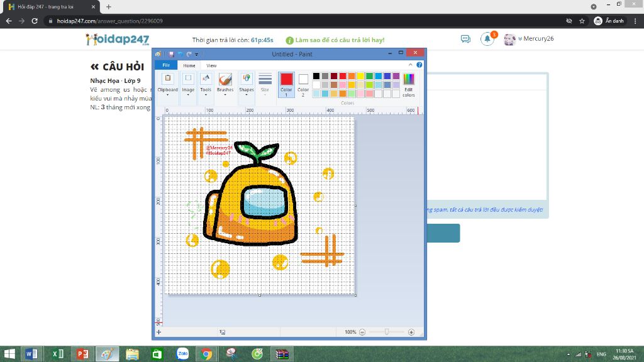644x362 pixels.
Task: Open Excel from the taskbar
Action: (x=57, y=354)
